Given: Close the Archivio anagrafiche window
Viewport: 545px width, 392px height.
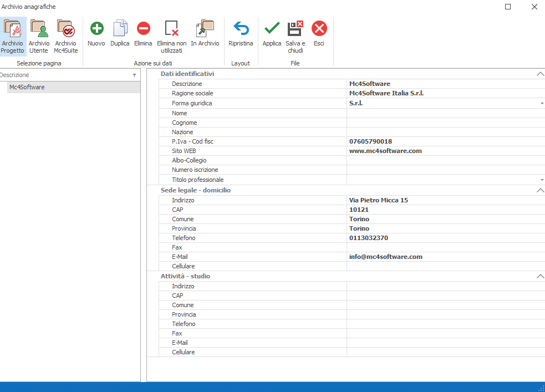Looking at the screenshot, I should [x=534, y=7].
